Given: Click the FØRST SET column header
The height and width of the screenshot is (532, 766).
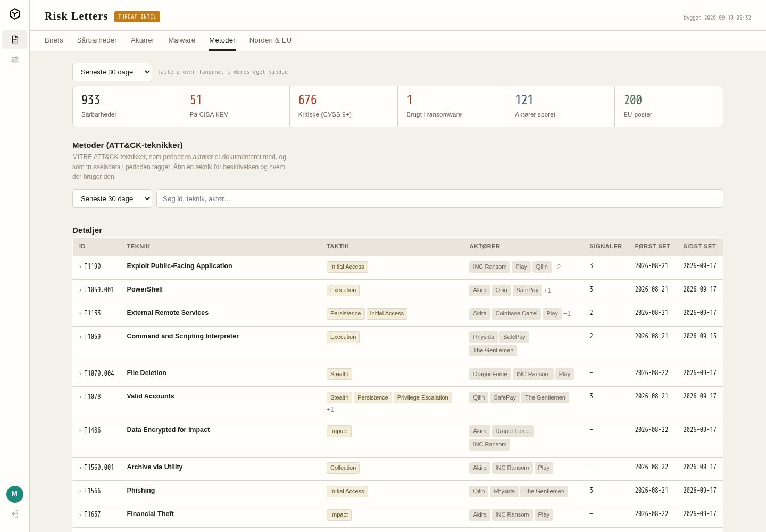Looking at the screenshot, I should 653,247.
